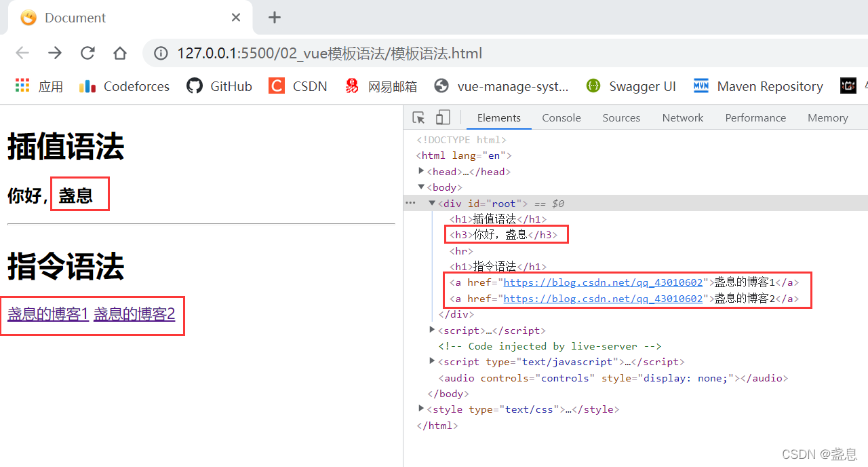Click the href URL of 盏息的博客2 anchor in DevTools
Viewport: 868px width, 467px height.
pyautogui.click(x=603, y=299)
